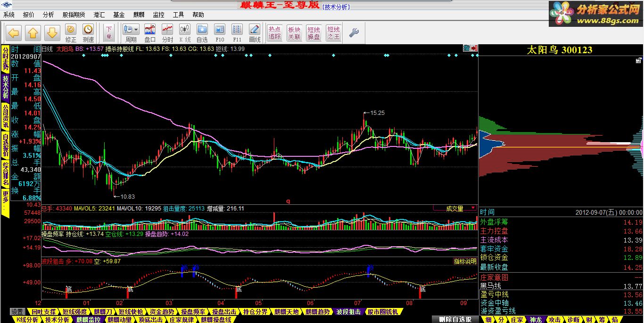Select the 综合排名 side tab
644x323 pixels.
(5, 174)
